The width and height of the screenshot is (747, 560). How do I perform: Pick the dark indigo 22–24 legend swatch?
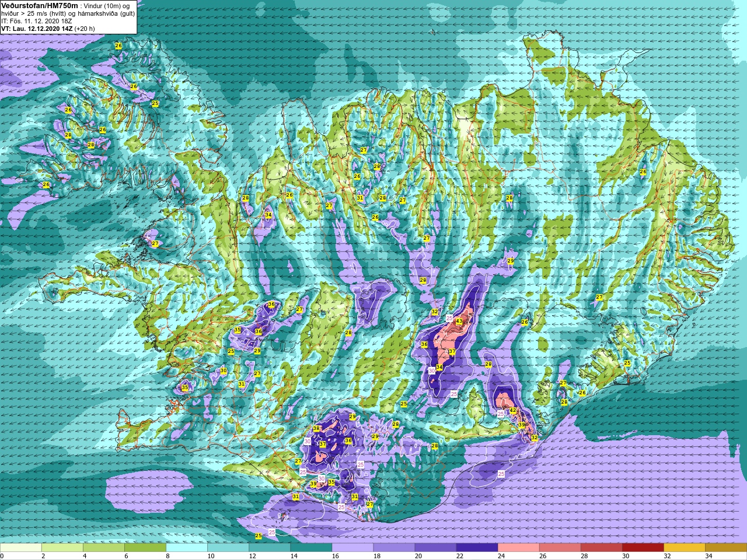pos(477,548)
